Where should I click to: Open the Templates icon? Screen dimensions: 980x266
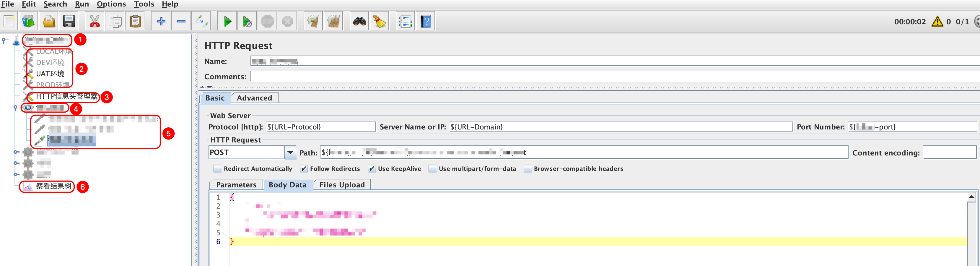[29, 21]
